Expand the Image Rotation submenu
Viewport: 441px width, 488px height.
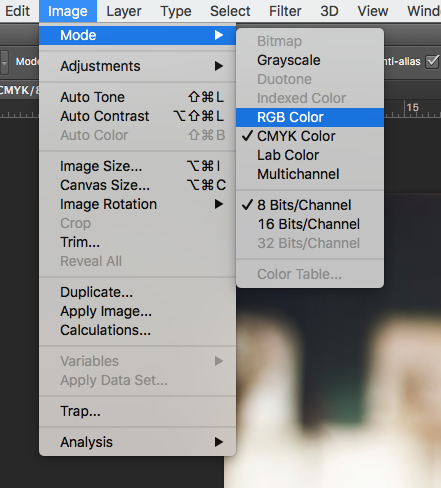point(137,204)
